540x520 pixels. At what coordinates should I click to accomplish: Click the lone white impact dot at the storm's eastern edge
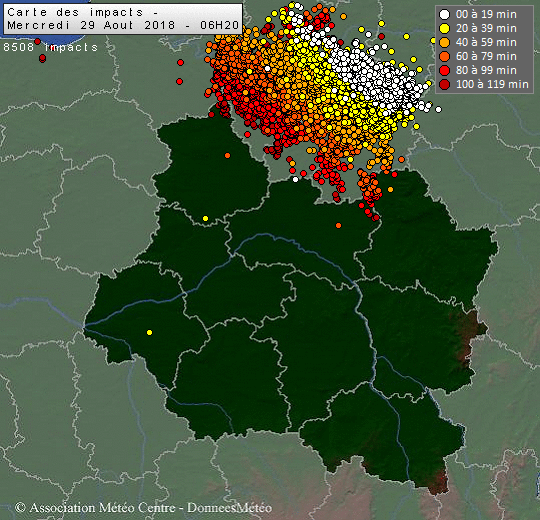coord(438,110)
